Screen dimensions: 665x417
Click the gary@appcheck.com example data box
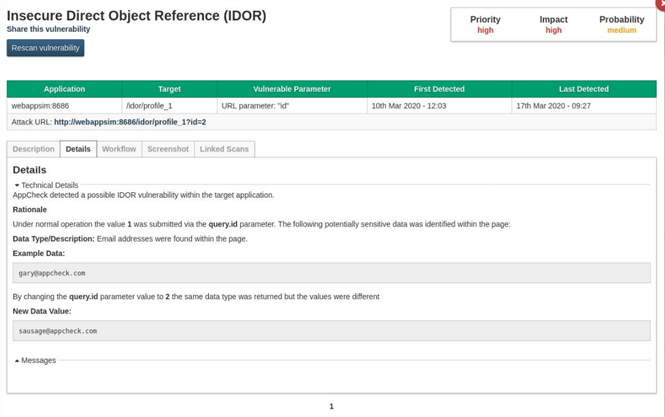[x=331, y=273]
